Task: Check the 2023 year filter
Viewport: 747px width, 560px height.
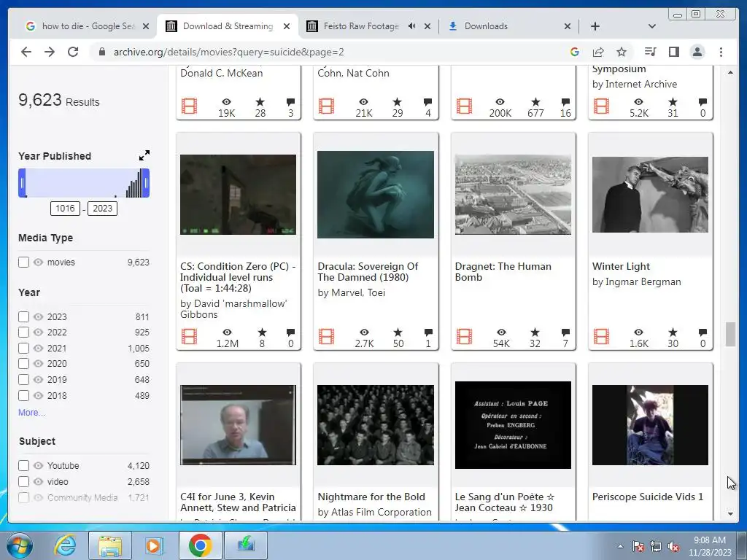Action: [23, 316]
